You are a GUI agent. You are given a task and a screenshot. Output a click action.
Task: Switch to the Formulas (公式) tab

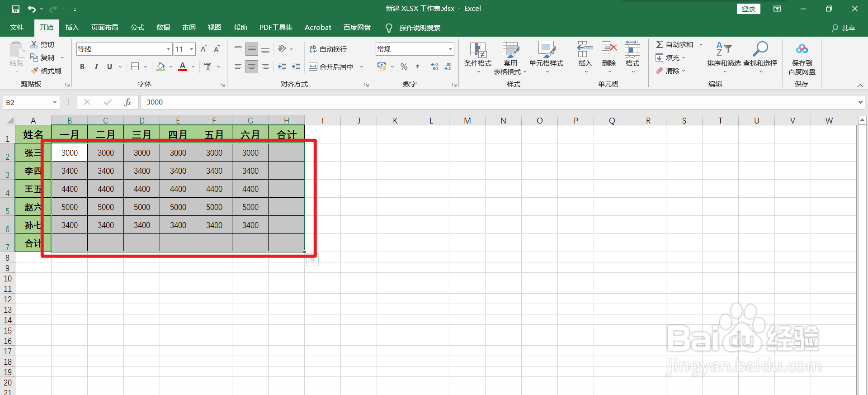tap(137, 28)
